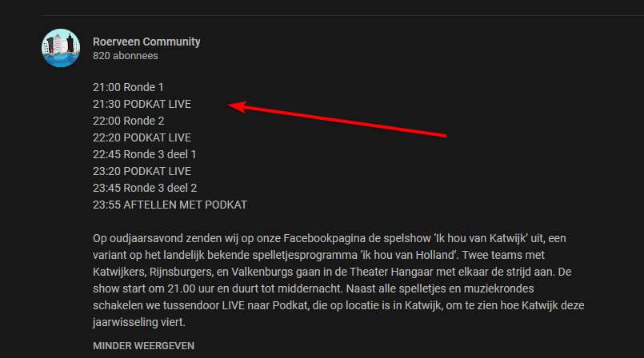Open the Roerveen Community channel name
Image resolution: width=644 pixels, height=358 pixels.
pos(146,42)
